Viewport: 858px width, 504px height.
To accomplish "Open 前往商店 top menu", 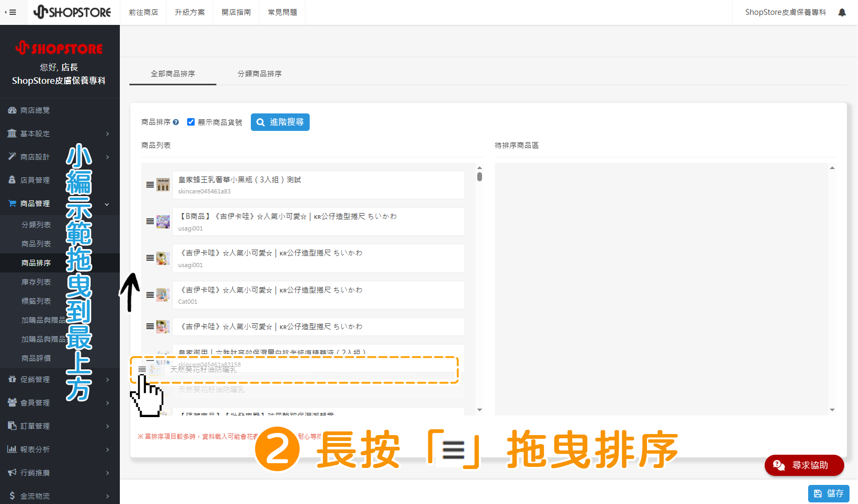I will [143, 12].
